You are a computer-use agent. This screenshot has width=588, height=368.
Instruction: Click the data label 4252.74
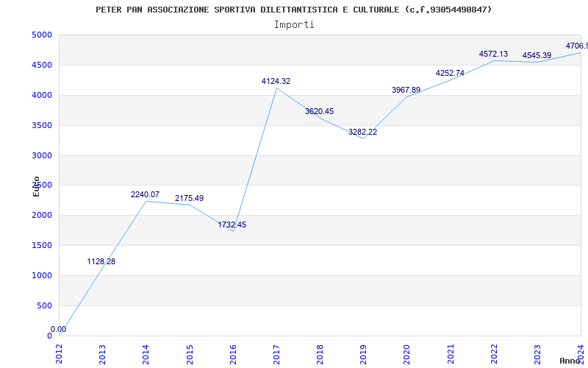coord(450,73)
